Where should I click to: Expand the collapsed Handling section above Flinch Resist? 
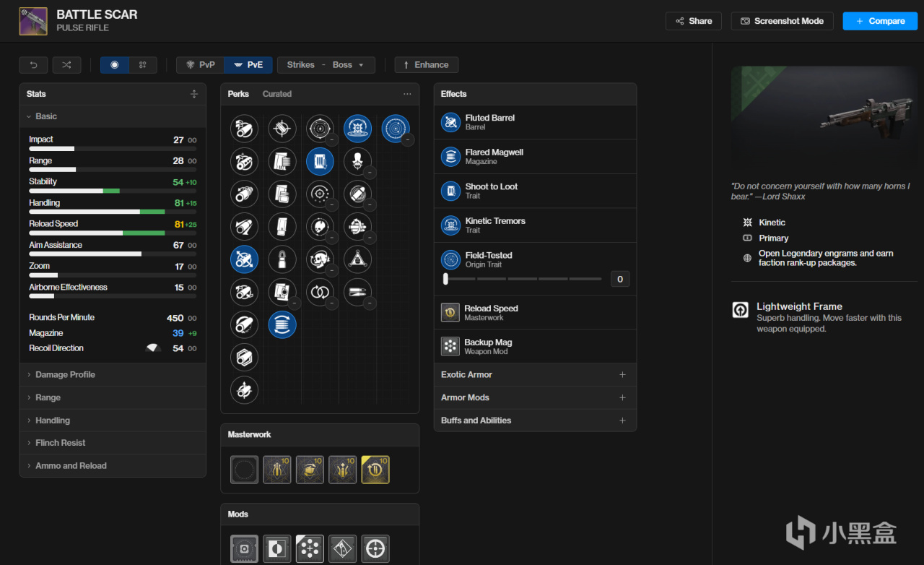point(113,420)
